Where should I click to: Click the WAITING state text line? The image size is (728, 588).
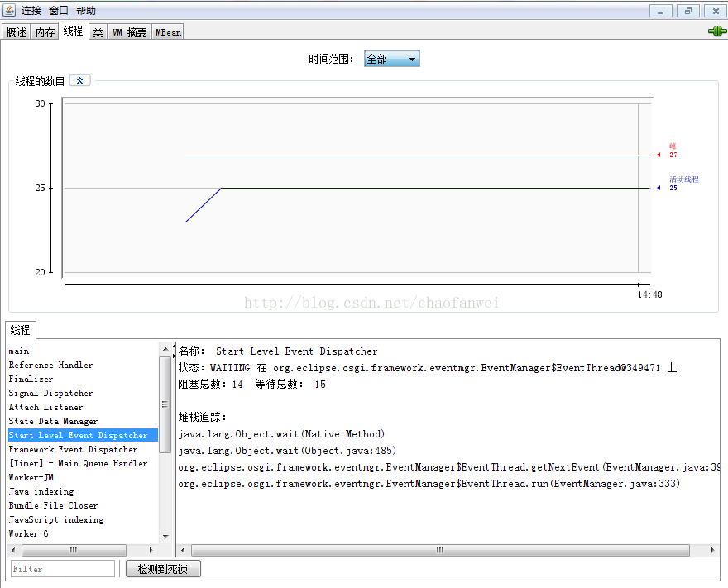coord(428,367)
